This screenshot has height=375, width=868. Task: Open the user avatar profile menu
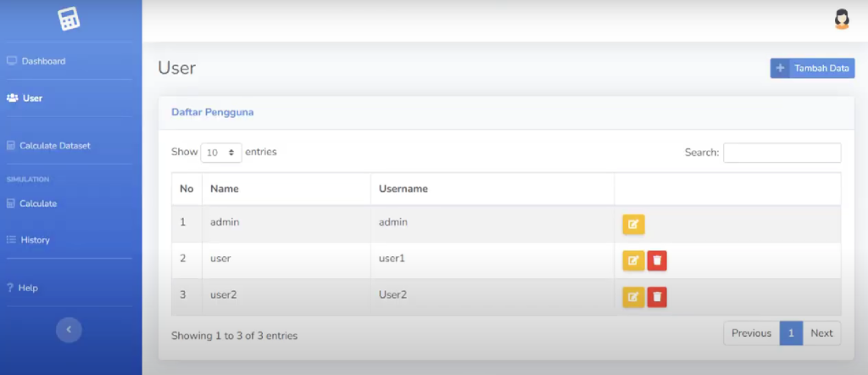coord(842,20)
